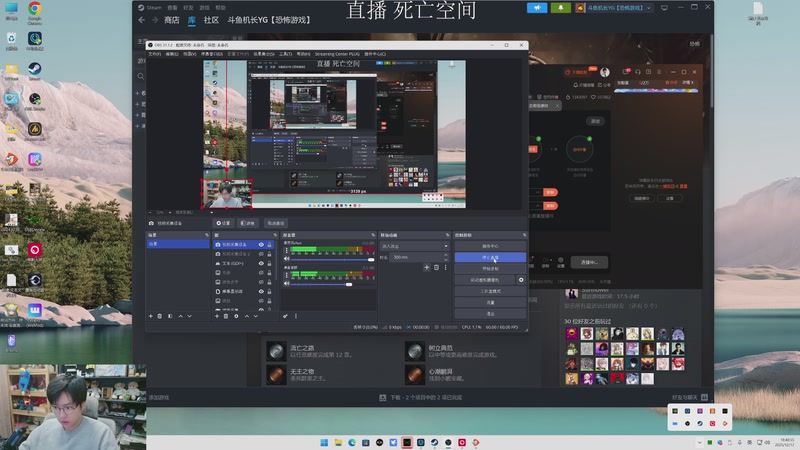Open OBS 文件(F) menu
The image size is (800, 450).
[154, 54]
